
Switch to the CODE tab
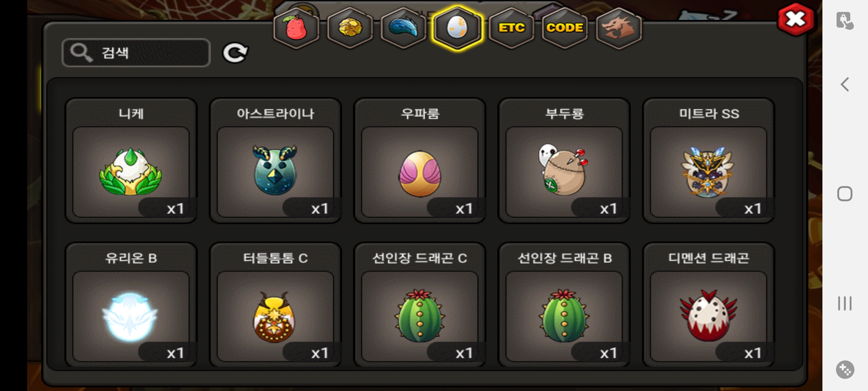[x=565, y=28]
